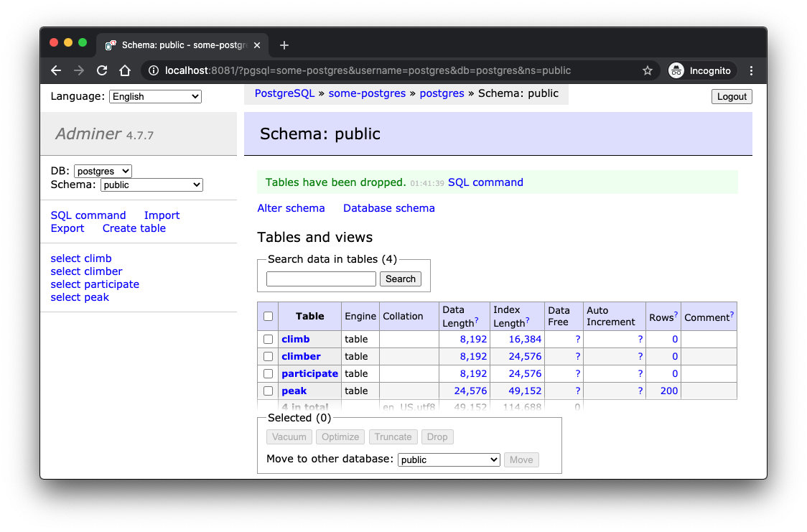Open the browser home icon
The image size is (807, 532).
click(124, 70)
